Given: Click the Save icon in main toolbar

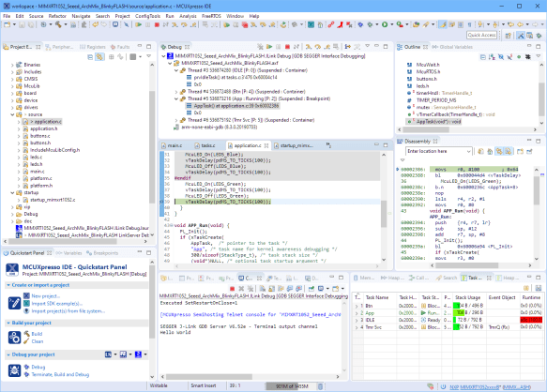Looking at the screenshot, I should [22, 24].
